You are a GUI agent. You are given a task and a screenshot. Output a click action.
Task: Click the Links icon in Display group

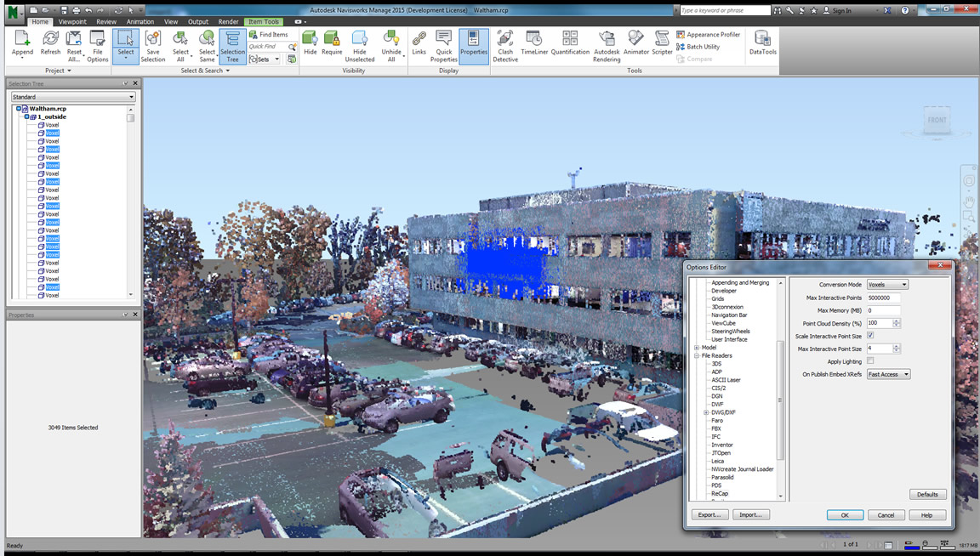coord(419,43)
